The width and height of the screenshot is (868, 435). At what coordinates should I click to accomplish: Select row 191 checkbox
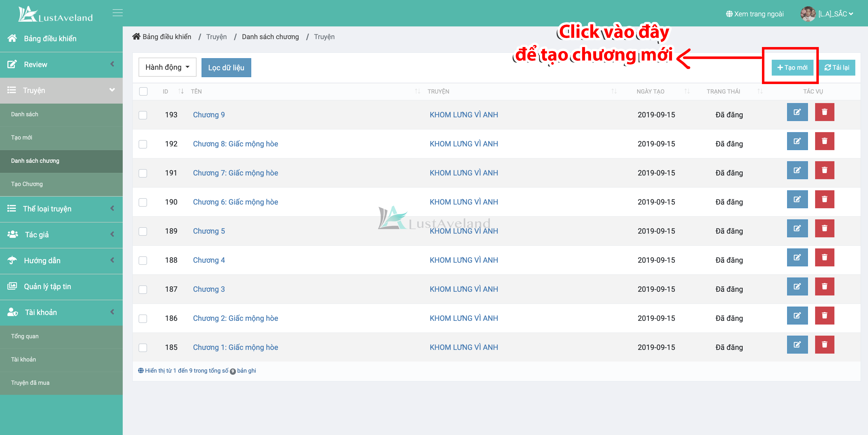(x=143, y=173)
